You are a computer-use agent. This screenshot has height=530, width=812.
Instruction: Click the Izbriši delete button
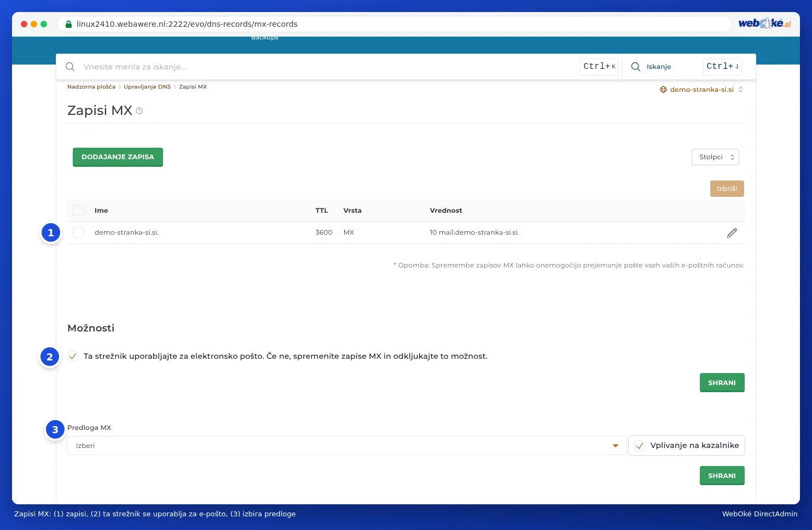pyautogui.click(x=727, y=189)
